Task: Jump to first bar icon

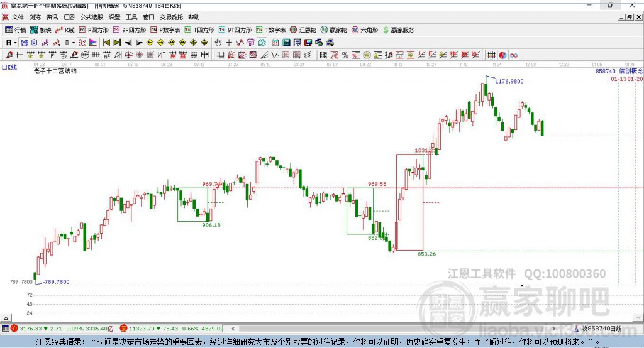Action: pos(106,43)
